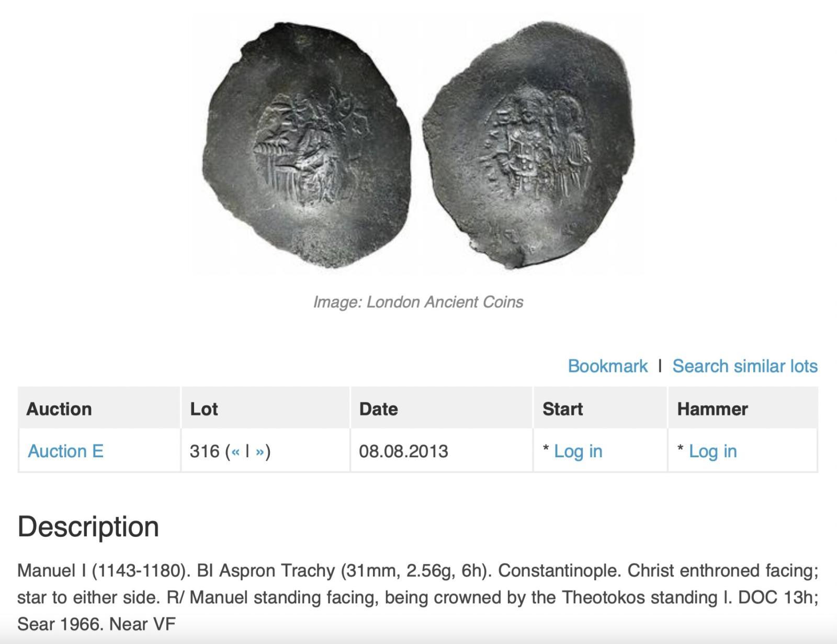Click the left coin image showing Christ enthroned
The height and width of the screenshot is (644, 837).
(307, 144)
